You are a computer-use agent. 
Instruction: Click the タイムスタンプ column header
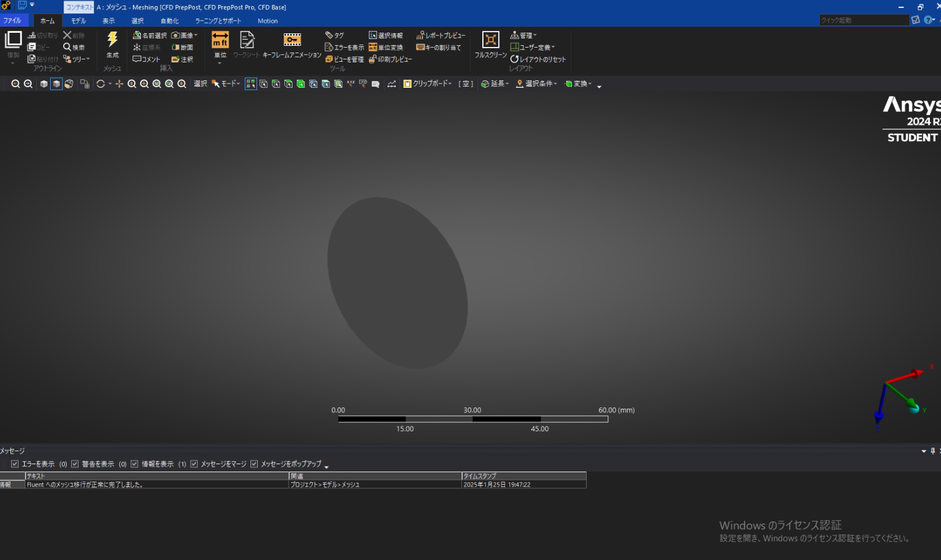click(524, 476)
